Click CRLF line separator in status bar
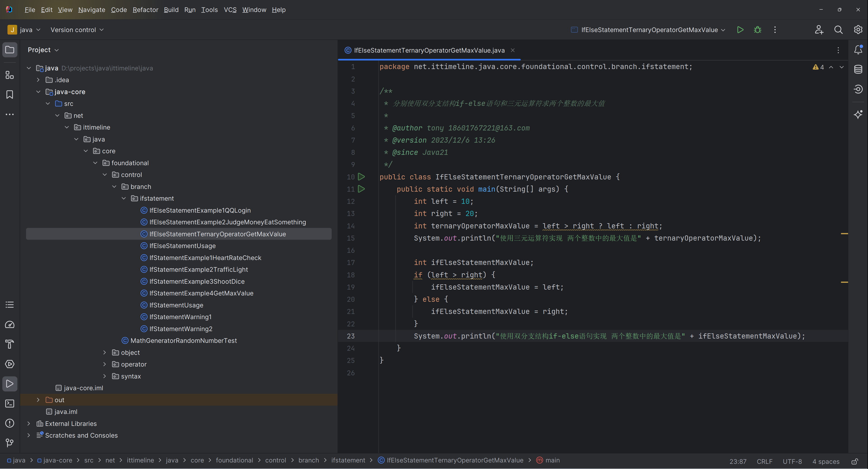The width and height of the screenshot is (868, 469). click(764, 461)
